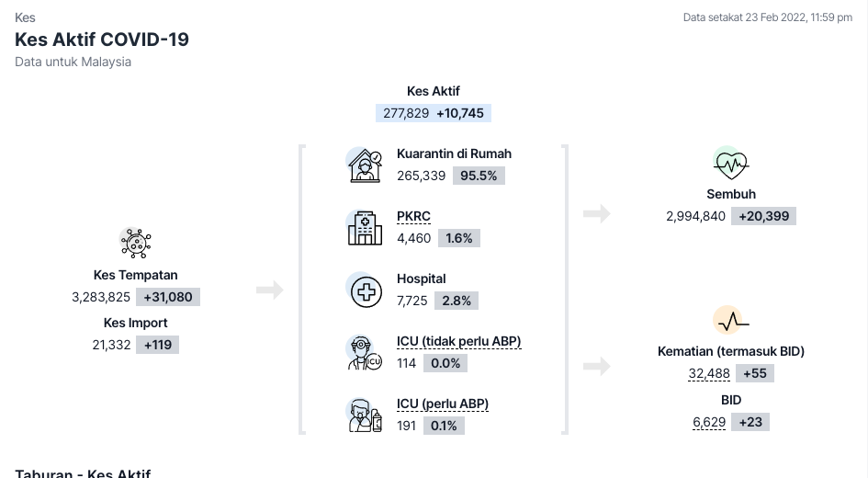Open the ICU (tidak perlu ABP) label
The image size is (868, 478).
458,342
